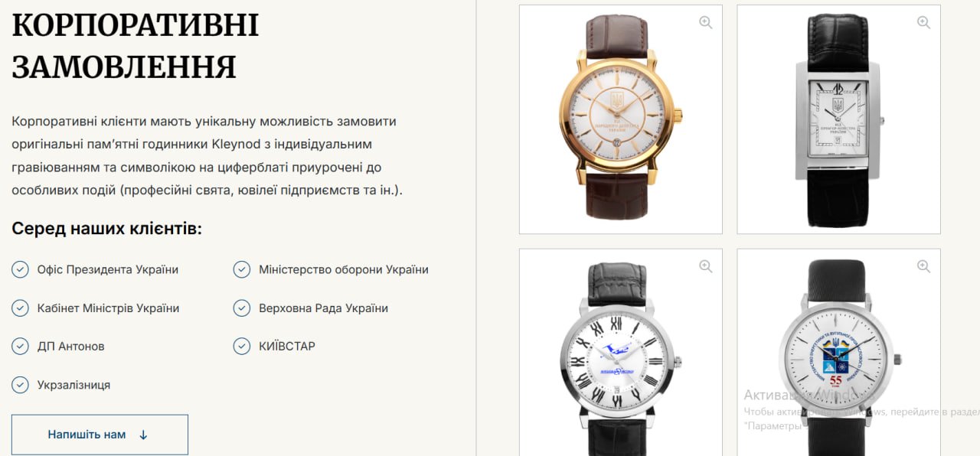Click checkmark icon beside Офіс Президента України

21,269
